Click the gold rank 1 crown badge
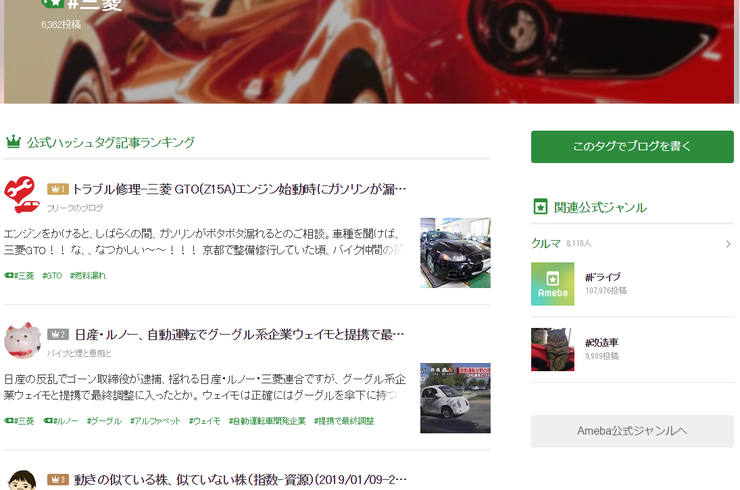The width and height of the screenshot is (740, 490). coord(58,188)
